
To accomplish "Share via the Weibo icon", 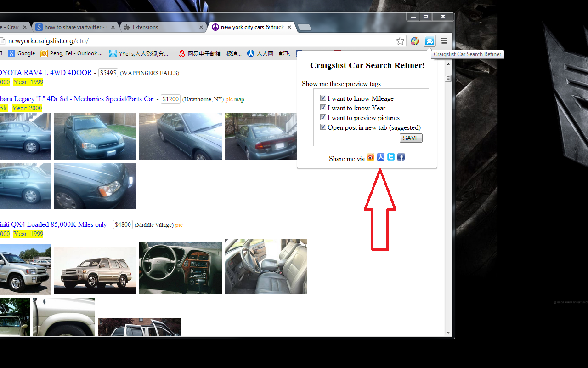I will [371, 157].
